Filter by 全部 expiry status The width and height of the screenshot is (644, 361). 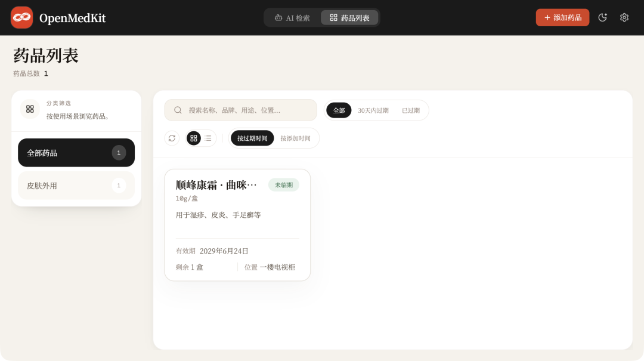point(339,110)
